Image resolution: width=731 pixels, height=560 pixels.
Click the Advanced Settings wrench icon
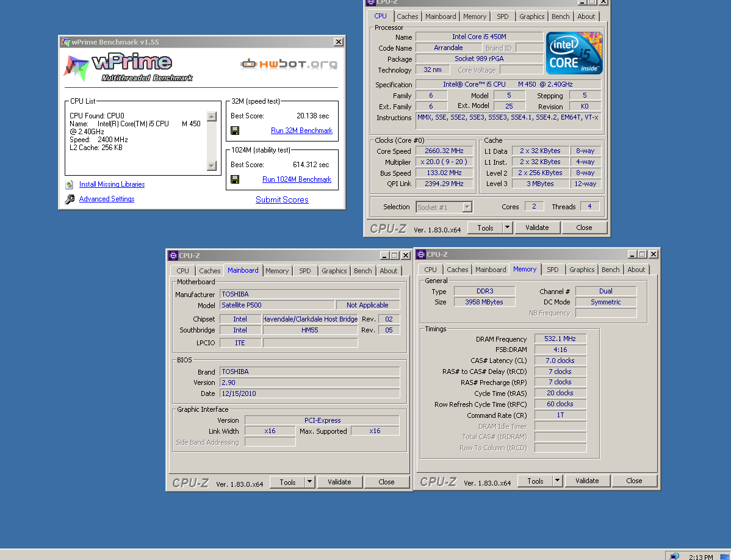70,199
